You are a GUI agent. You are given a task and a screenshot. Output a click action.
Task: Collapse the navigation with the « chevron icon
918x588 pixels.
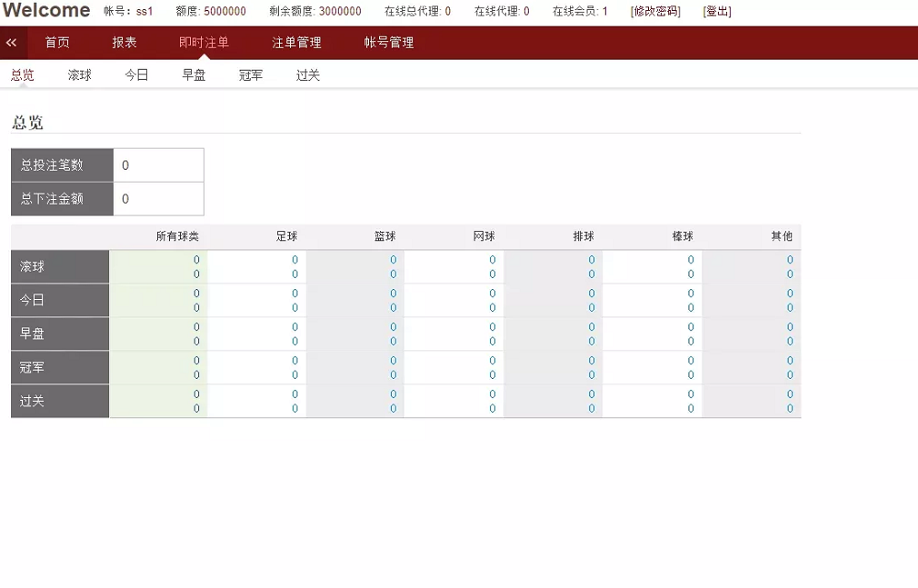(12, 42)
